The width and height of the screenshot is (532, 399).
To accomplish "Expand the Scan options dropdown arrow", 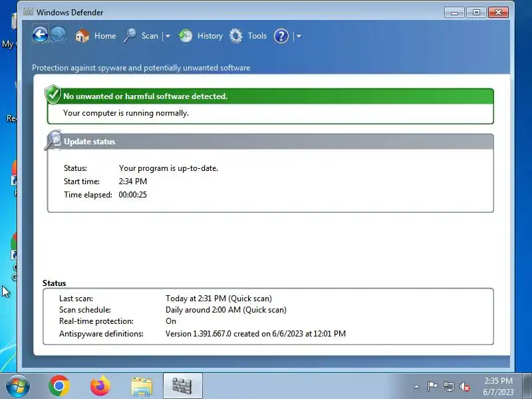I will click(168, 36).
